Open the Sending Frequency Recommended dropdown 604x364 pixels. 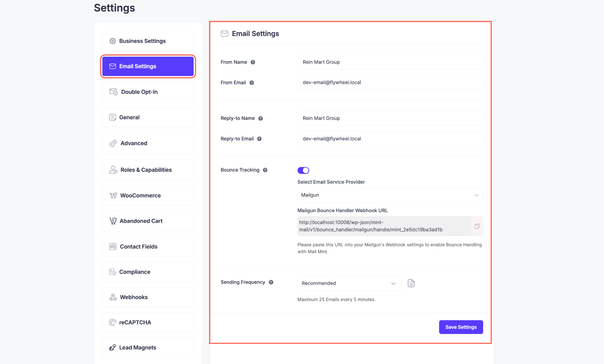tap(349, 283)
